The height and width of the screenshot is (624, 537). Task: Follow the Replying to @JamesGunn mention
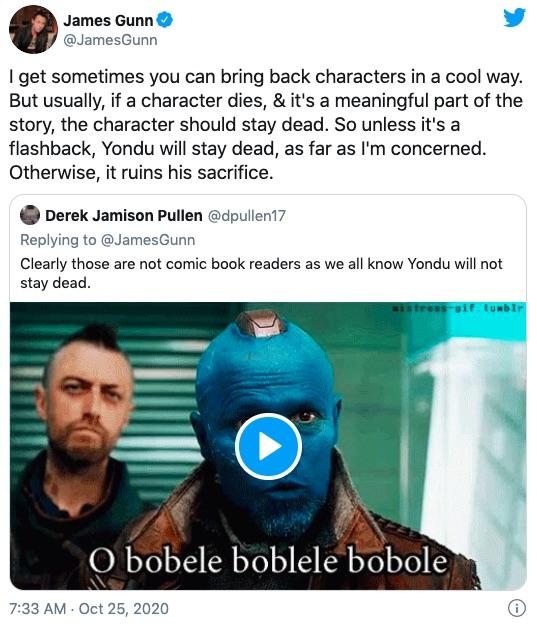[x=148, y=240]
